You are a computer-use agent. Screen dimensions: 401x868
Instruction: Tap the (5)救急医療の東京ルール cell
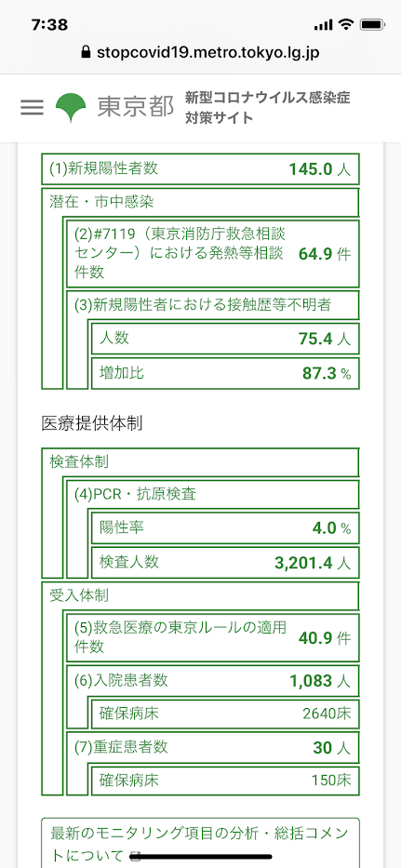(x=213, y=637)
